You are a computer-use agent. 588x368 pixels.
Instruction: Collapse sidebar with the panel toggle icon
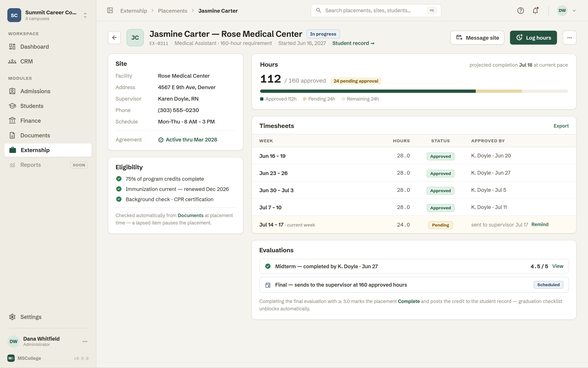(x=110, y=10)
